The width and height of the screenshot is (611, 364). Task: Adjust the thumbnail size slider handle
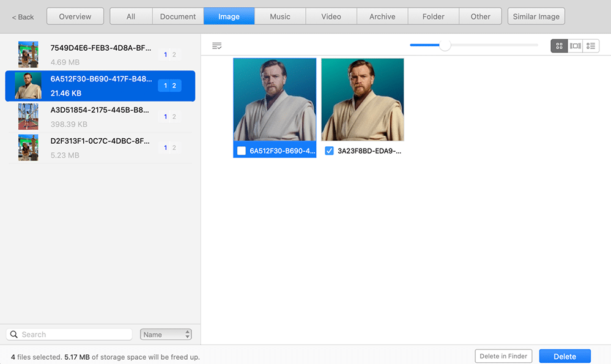pyautogui.click(x=445, y=45)
